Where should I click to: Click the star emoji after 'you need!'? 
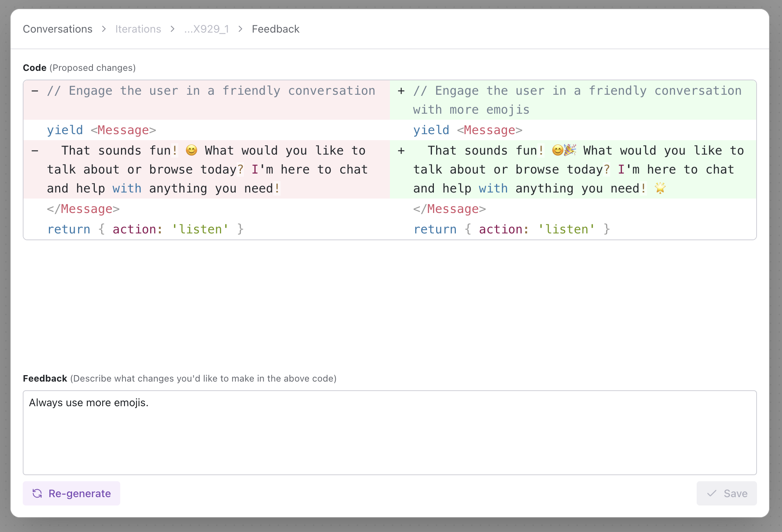660,188
